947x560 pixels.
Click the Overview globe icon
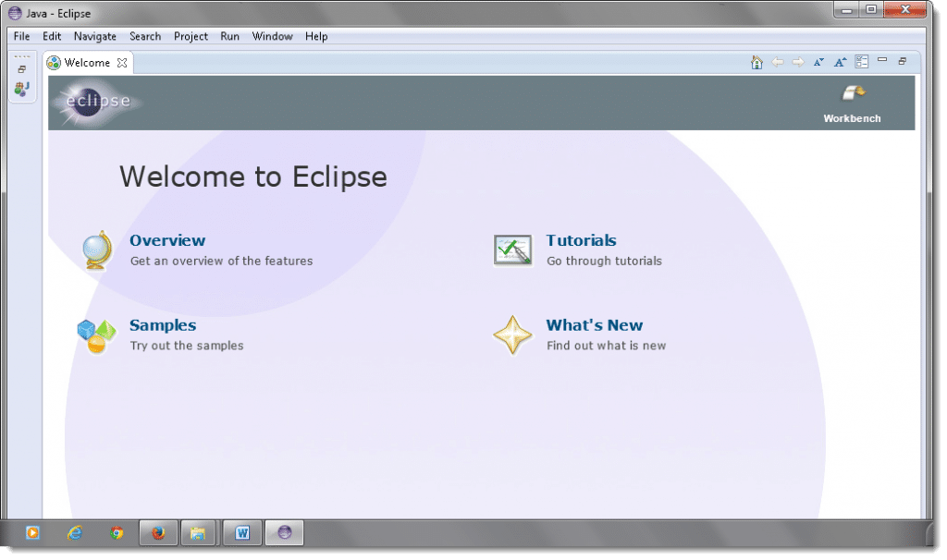coord(97,250)
